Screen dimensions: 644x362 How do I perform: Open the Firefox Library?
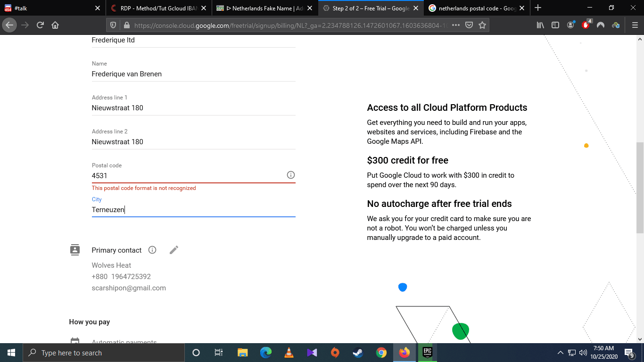(540, 25)
